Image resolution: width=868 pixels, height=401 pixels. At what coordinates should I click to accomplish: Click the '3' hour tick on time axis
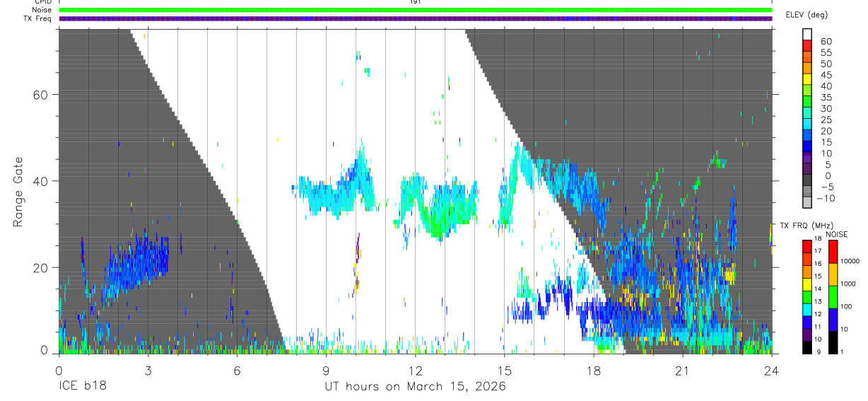[x=148, y=371]
